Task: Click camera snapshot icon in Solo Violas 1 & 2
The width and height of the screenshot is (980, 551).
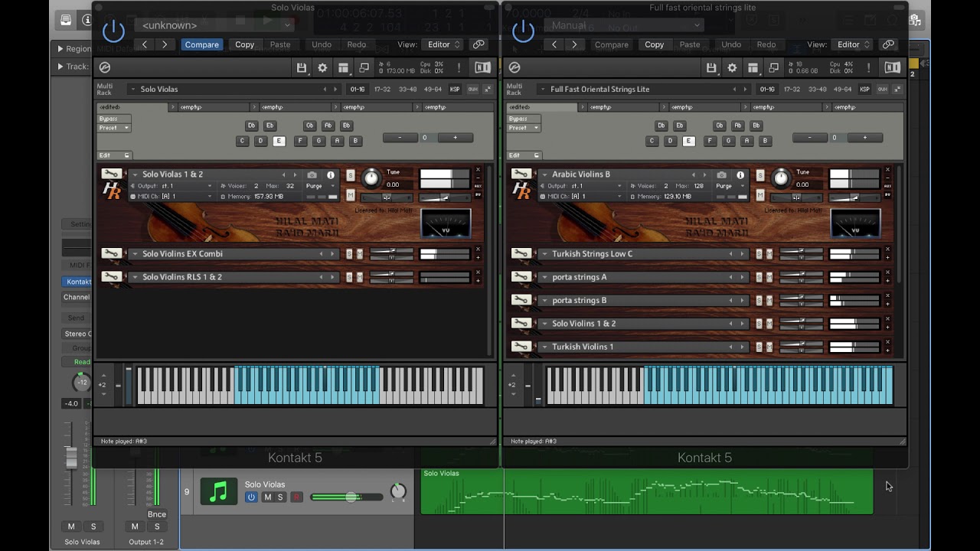Action: 312,174
